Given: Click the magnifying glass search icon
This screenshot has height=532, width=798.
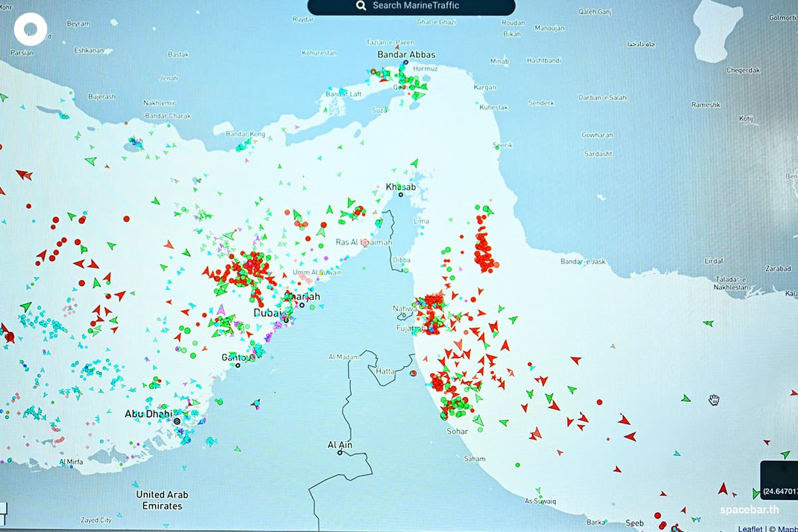Looking at the screenshot, I should tap(361, 5).
